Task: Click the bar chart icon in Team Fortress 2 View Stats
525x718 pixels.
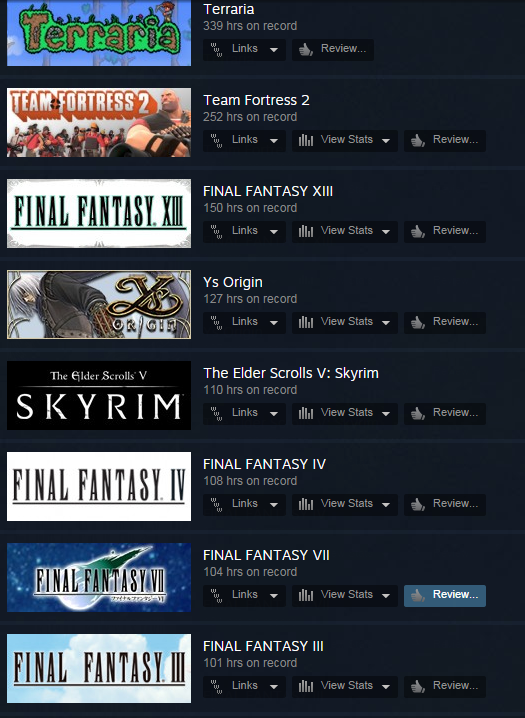Action: tap(306, 140)
